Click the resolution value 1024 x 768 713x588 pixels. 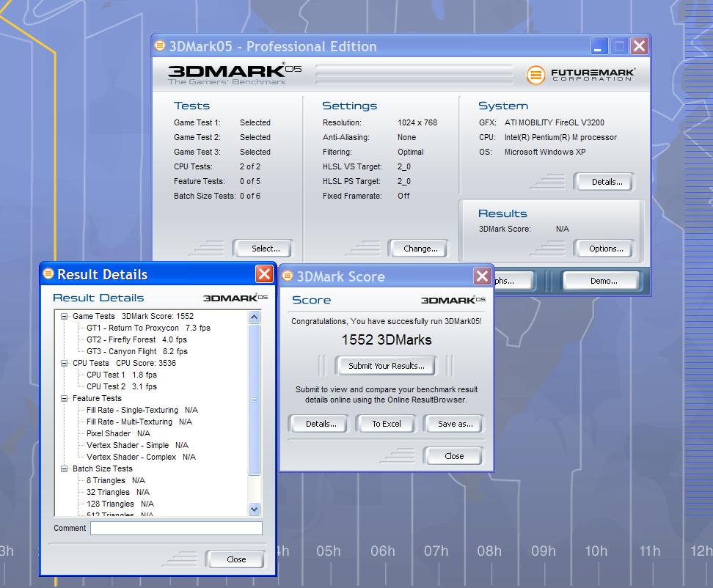point(417,122)
